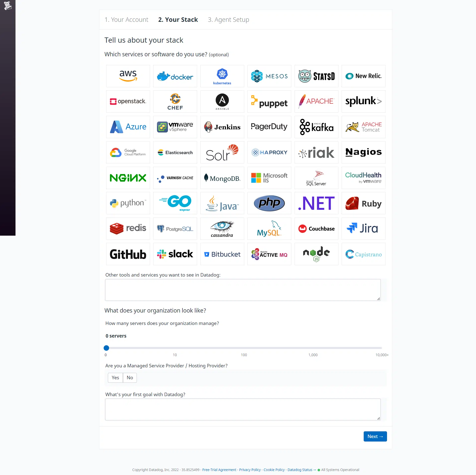Select the Jenkins tile
Screen dimensions: 476x475
222,127
